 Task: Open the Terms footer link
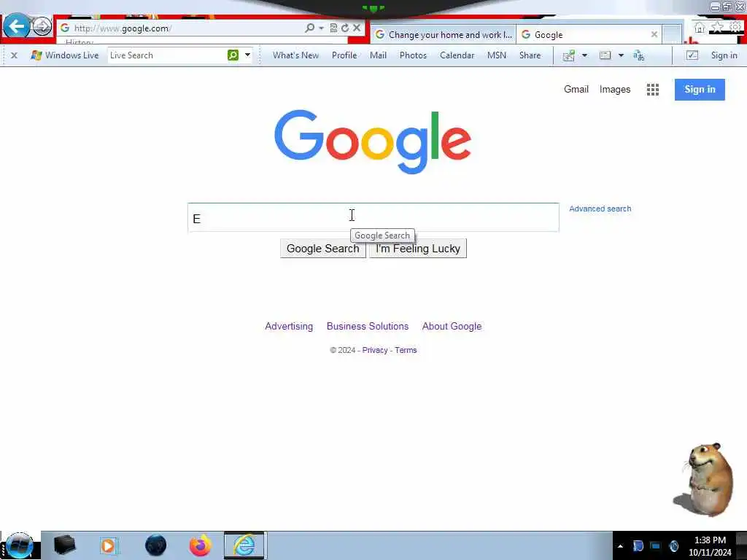tap(406, 350)
